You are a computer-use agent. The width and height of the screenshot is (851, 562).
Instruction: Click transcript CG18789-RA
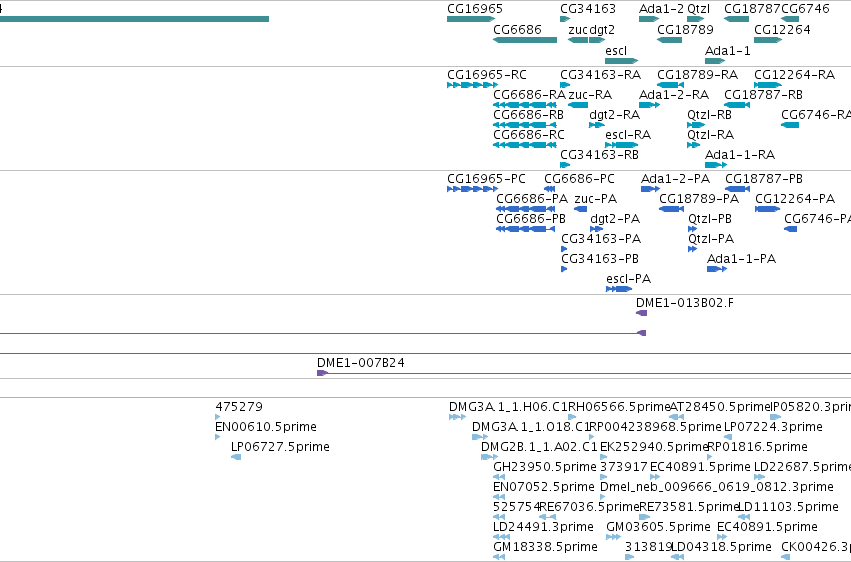[x=697, y=74]
